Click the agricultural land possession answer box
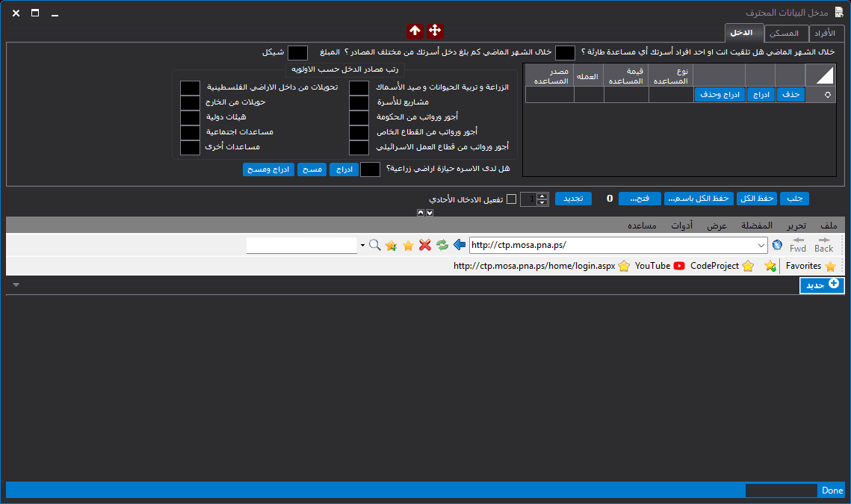851x504 pixels. 370,169
